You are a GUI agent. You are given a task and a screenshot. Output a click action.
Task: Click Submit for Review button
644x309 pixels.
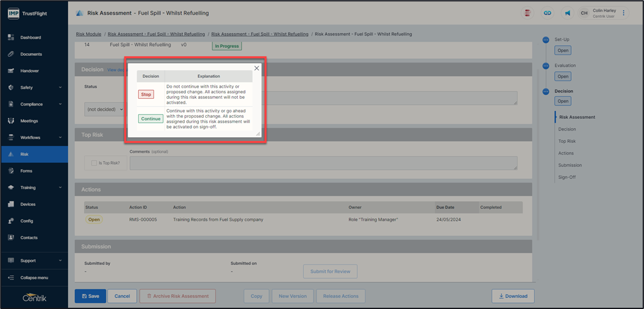click(330, 271)
